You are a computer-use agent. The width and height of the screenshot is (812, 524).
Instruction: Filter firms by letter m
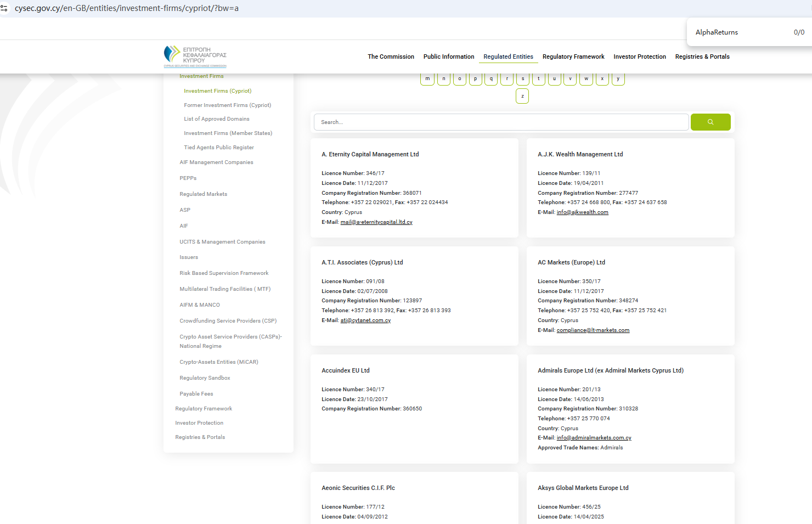click(x=427, y=79)
